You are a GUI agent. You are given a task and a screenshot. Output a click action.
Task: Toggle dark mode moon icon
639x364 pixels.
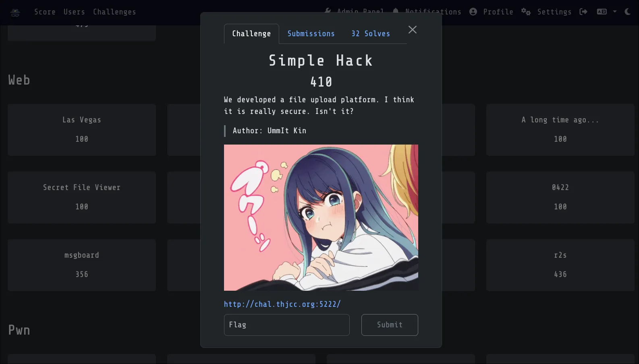click(x=628, y=12)
